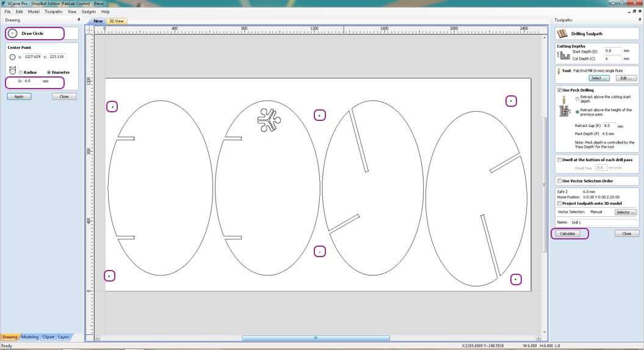Click the horizontal scrollbar thumb
The height and width of the screenshot is (350, 644).
tap(316, 338)
